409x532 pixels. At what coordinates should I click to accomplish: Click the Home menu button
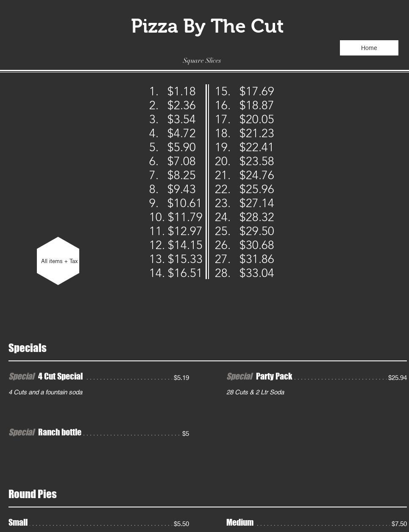[369, 48]
